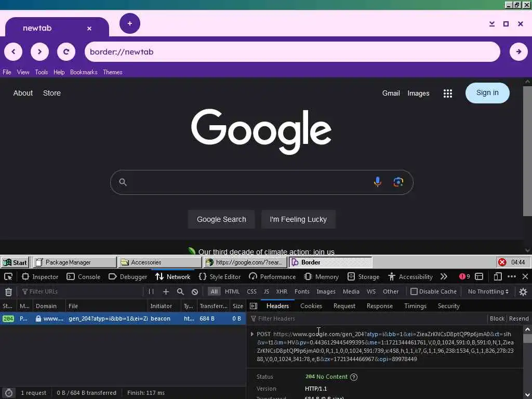Start voice search with the microphone icon
The width and height of the screenshot is (532, 399).
377,182
